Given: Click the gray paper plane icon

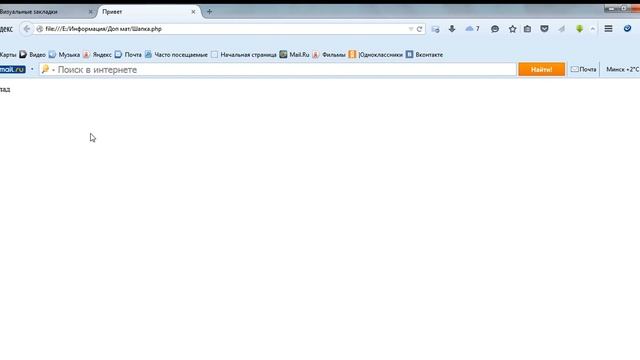Looking at the screenshot, I should tap(562, 29).
